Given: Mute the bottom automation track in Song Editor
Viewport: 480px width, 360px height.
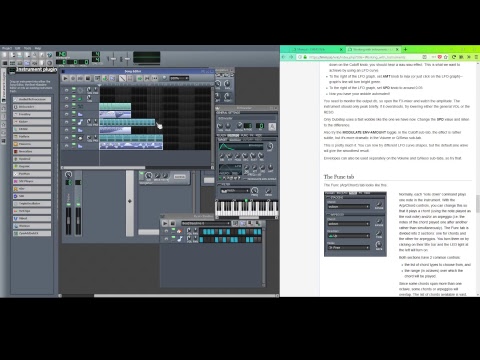Looking at the screenshot, I should (x=74, y=144).
